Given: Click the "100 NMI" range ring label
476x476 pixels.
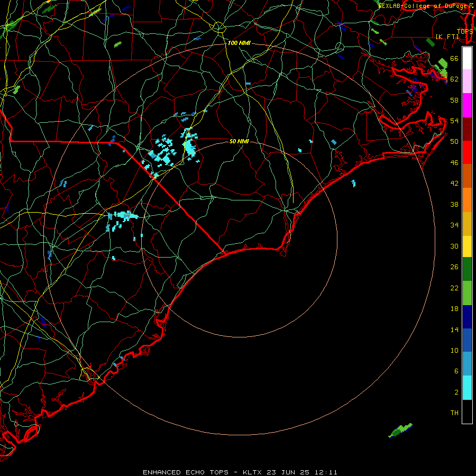Looking at the screenshot, I should click(x=239, y=43).
